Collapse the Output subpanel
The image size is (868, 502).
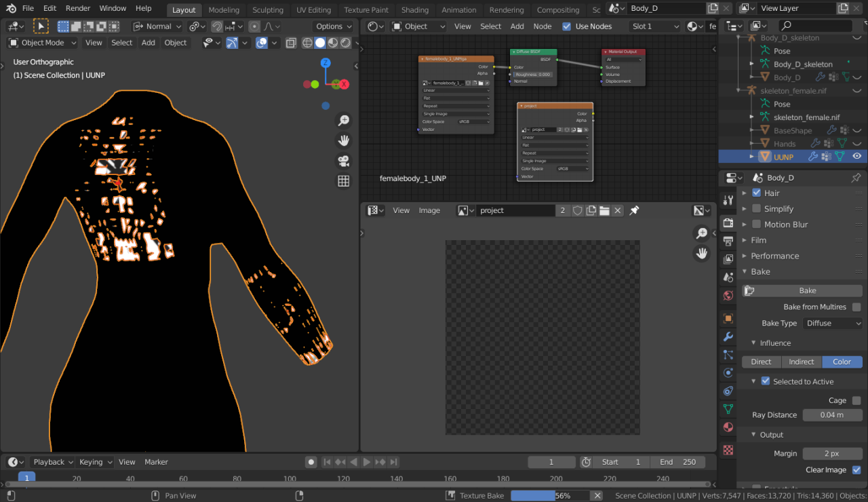(x=771, y=435)
